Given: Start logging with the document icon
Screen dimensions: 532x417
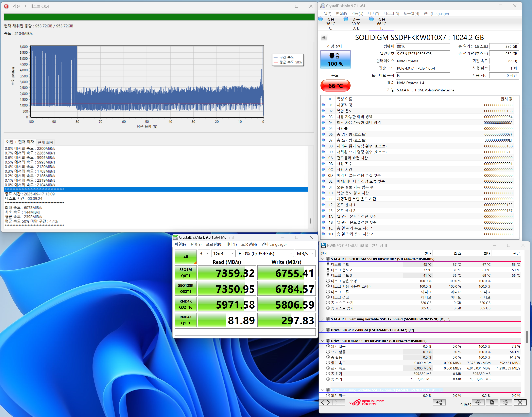Looking at the screenshot, I should click(492, 403).
